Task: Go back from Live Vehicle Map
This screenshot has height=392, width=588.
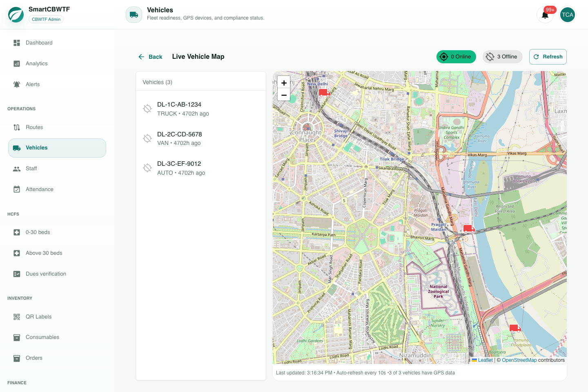Action: [x=150, y=57]
